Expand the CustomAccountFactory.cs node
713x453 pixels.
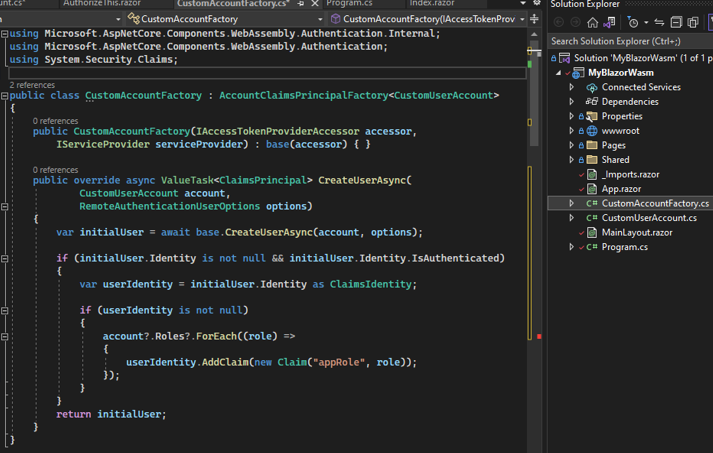coord(572,203)
